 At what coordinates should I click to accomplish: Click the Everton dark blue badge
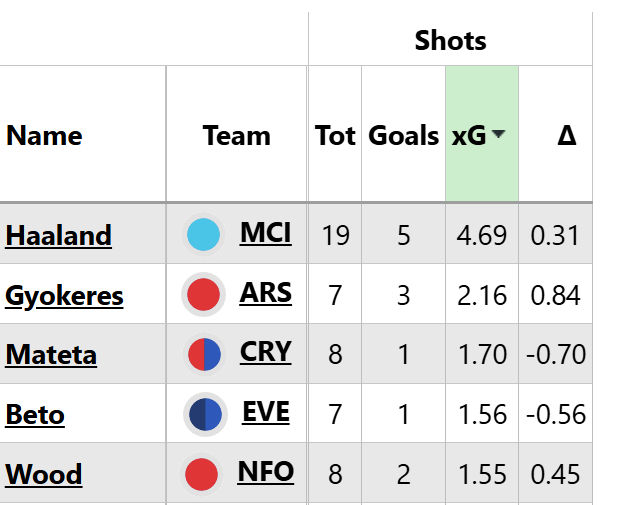coord(203,414)
